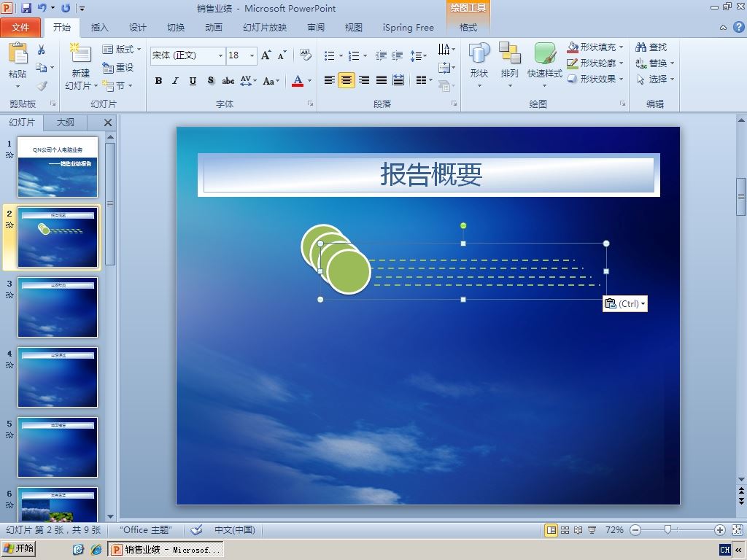Viewport: 747px width, 560px height.
Task: Decrease font size with small A icon
Action: click(282, 55)
